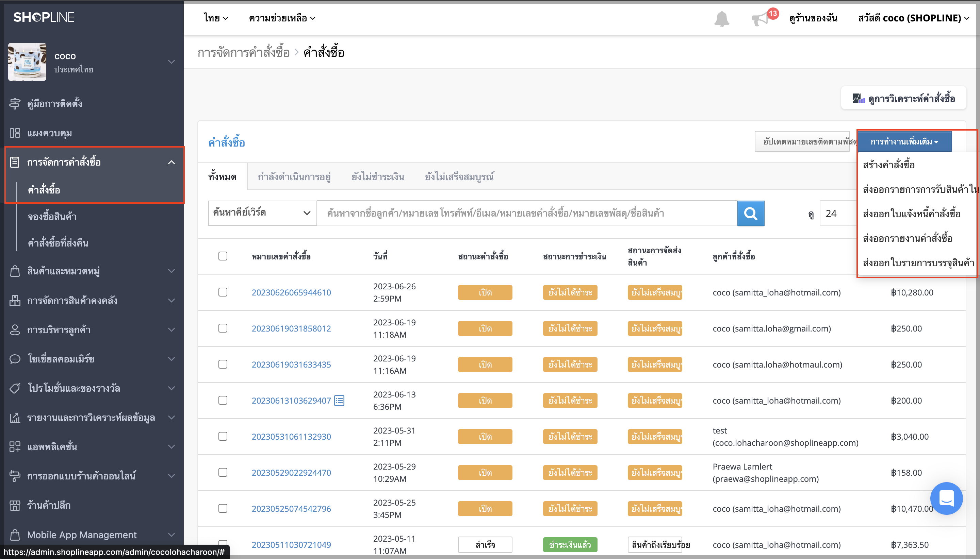Toggle the select-all orders checkbox in header
Screen dimensions: 980x559
223,256
